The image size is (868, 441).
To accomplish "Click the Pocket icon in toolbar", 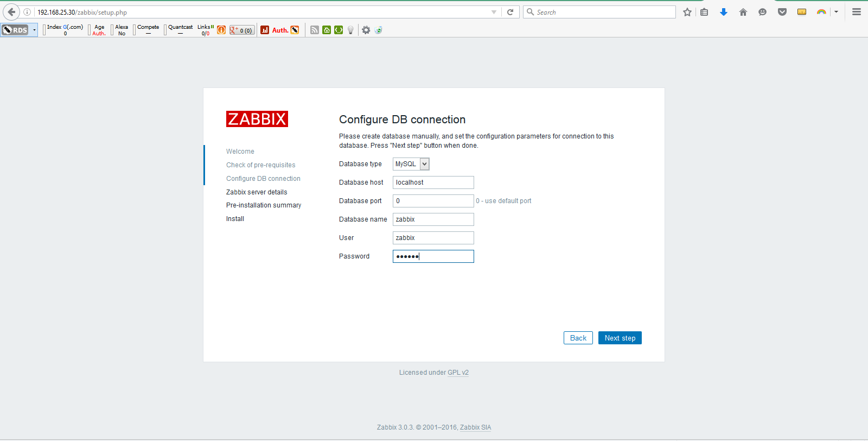I will pos(782,12).
